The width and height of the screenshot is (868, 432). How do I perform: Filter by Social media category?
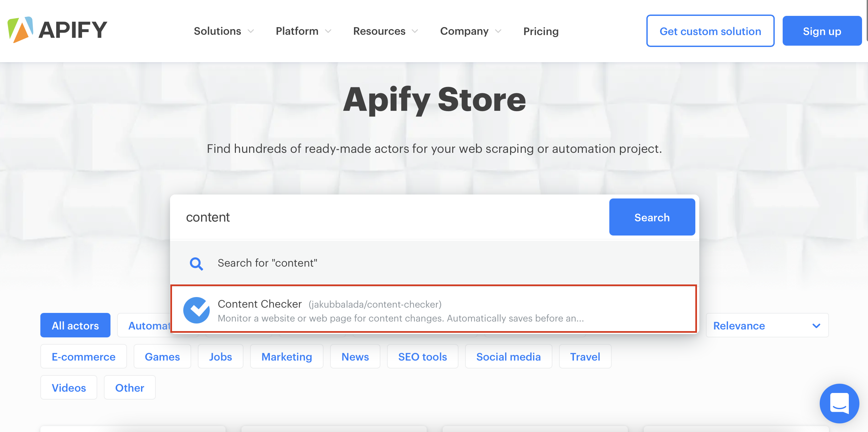508,356
